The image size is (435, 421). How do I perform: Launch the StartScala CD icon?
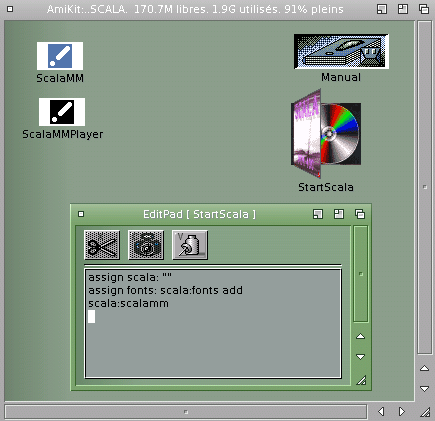pos(326,133)
